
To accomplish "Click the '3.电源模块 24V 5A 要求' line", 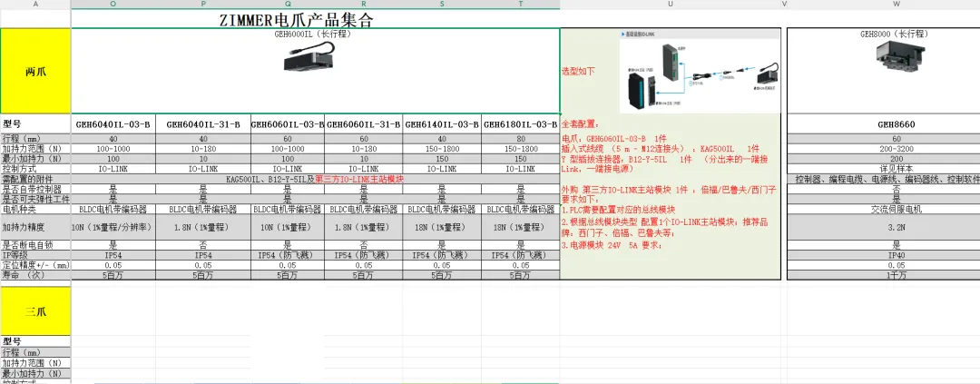I will pos(612,246).
